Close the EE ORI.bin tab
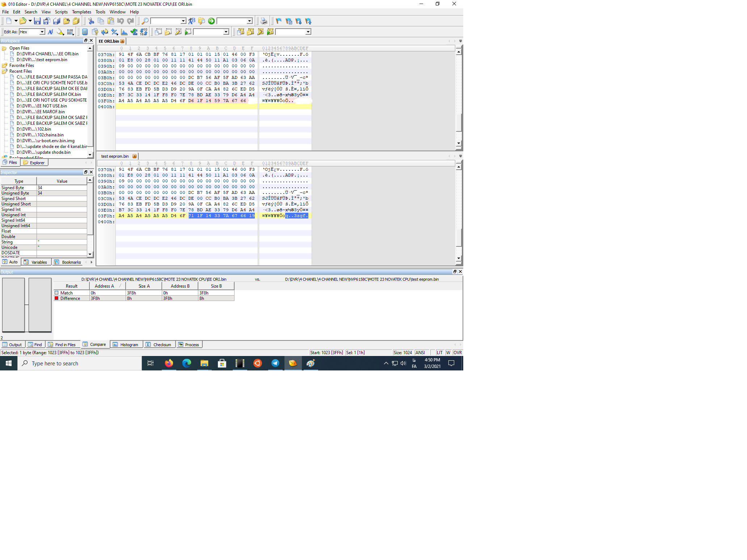This screenshot has width=747, height=560. 122,41
